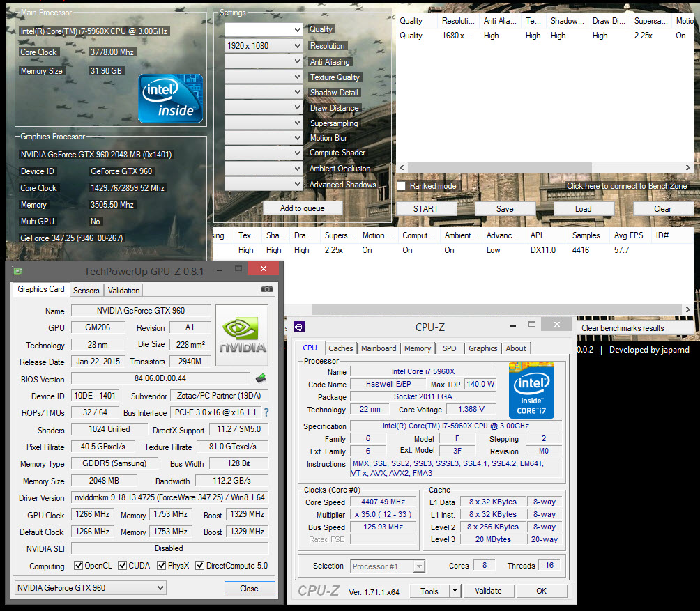Click the Add to queue button
Image resolution: width=700 pixels, height=611 pixels.
(x=303, y=208)
